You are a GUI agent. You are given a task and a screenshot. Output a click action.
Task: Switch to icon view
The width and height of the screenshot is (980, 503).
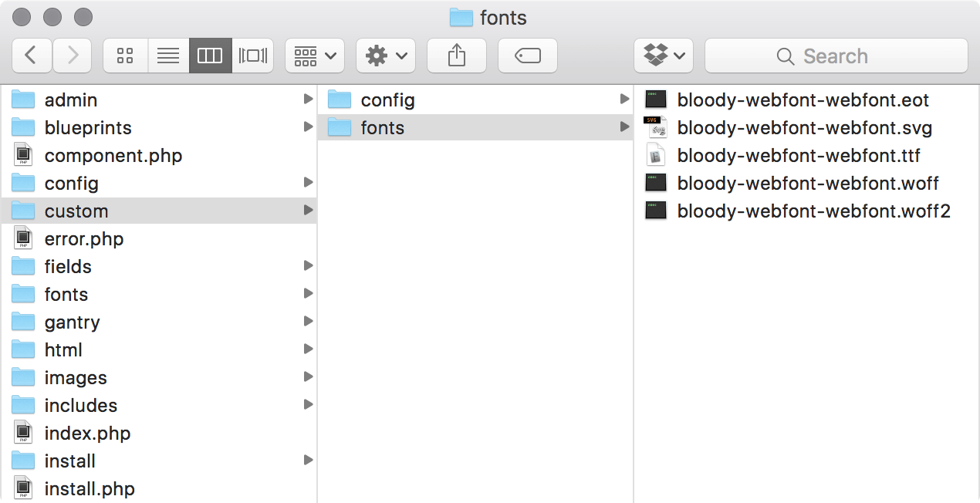tap(125, 56)
